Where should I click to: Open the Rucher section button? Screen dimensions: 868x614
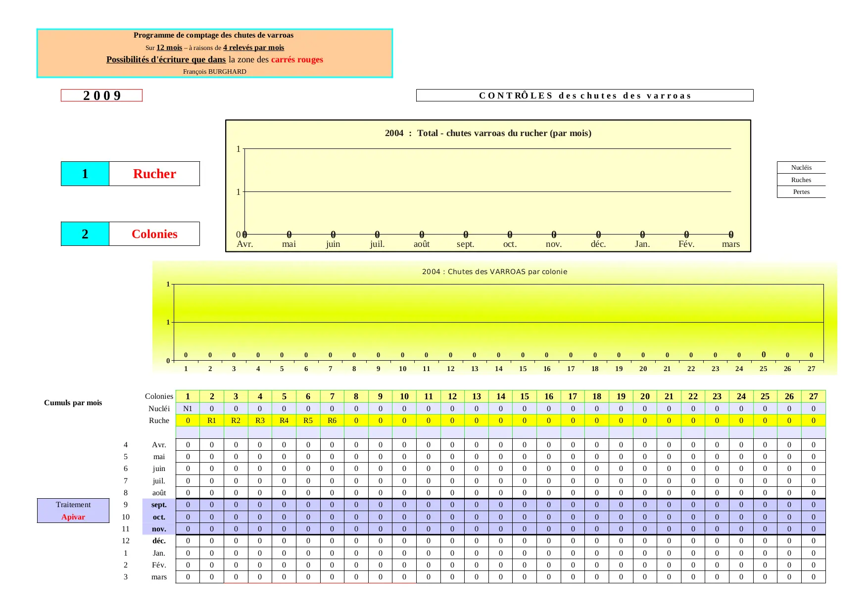tap(154, 174)
